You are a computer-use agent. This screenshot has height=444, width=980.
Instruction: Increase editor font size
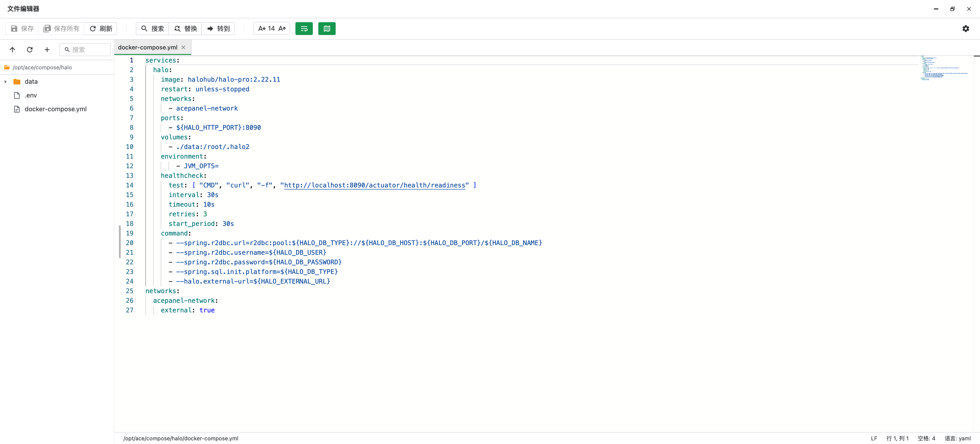282,29
